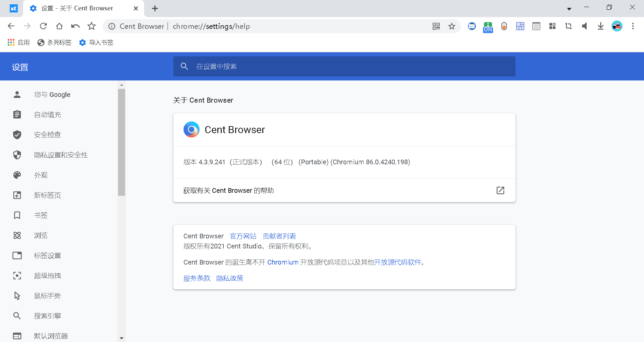Open the 服务条款 link

tap(197, 278)
